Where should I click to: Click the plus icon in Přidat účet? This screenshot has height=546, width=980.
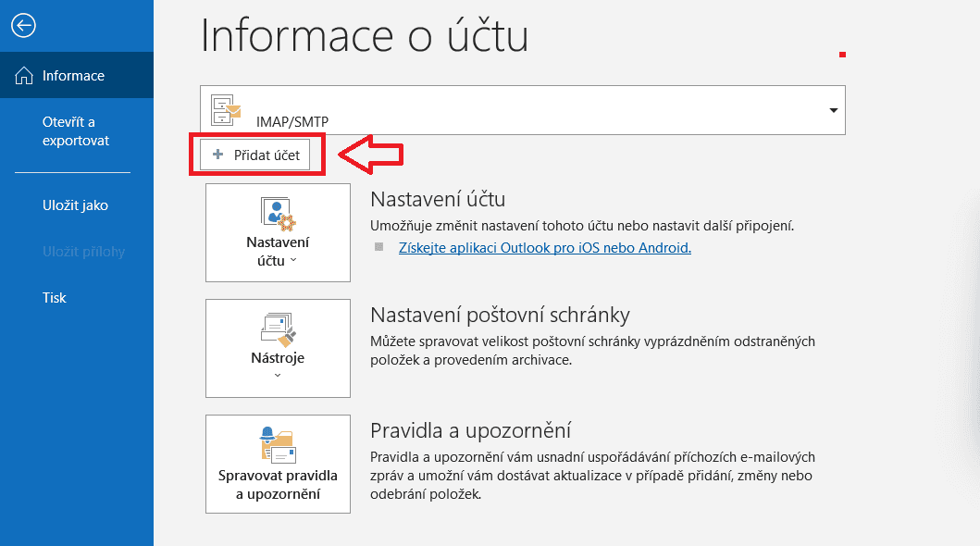[x=217, y=155]
